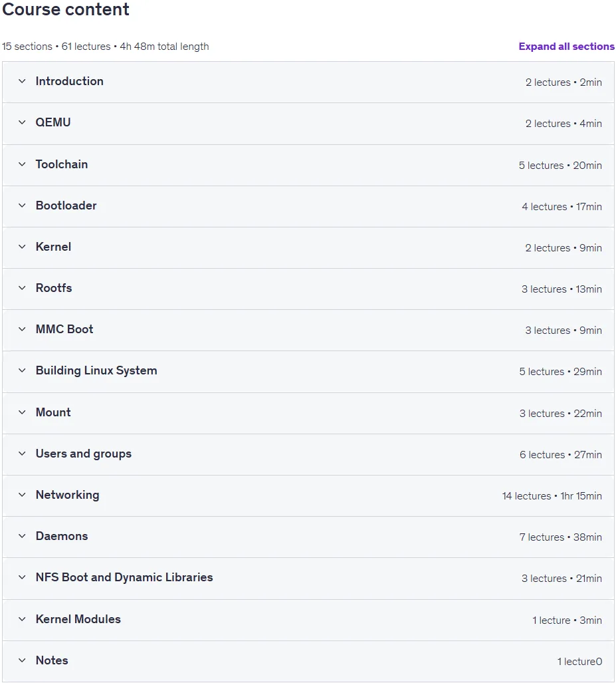Expand the Introduction section chevron
Screen dimensions: 616x683
click(x=22, y=81)
